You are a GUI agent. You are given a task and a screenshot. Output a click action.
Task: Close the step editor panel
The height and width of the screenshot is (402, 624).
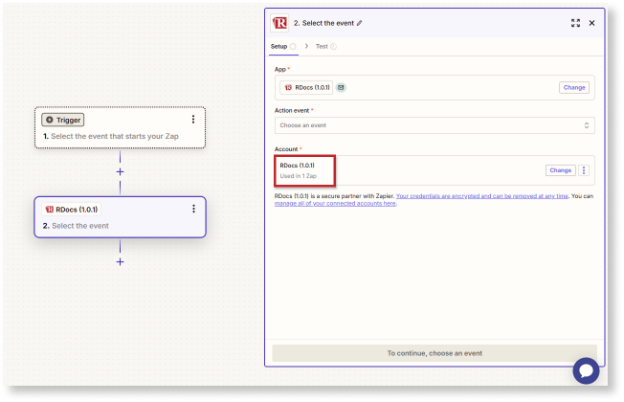point(592,23)
